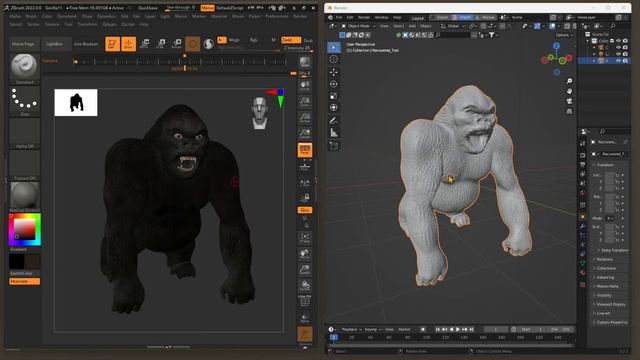The width and height of the screenshot is (640, 360).
Task: Activate the Draw mode button in ZBrush
Action: [129, 44]
